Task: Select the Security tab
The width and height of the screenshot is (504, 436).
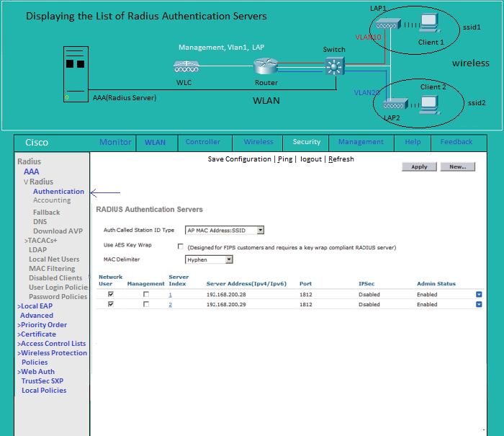Action: [x=307, y=142]
